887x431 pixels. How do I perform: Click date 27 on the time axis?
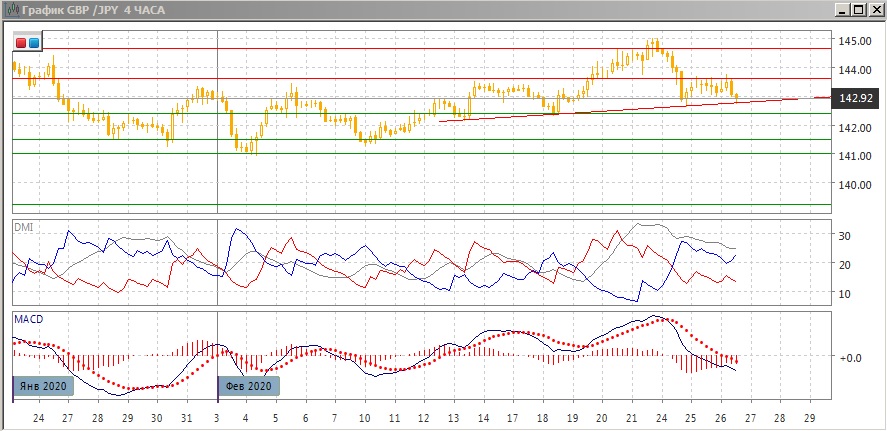click(x=68, y=418)
